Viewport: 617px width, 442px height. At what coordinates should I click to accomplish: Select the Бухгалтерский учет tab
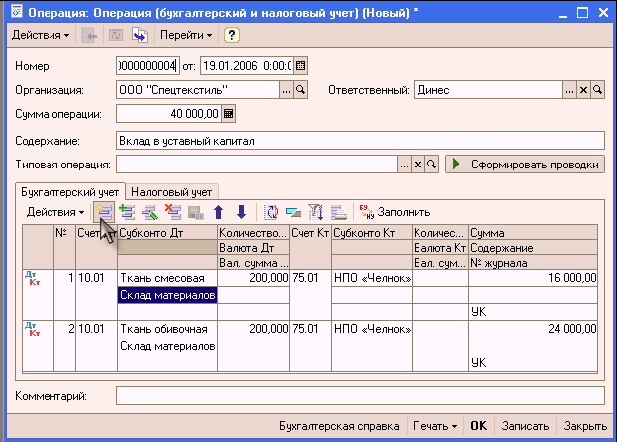pyautogui.click(x=71, y=190)
